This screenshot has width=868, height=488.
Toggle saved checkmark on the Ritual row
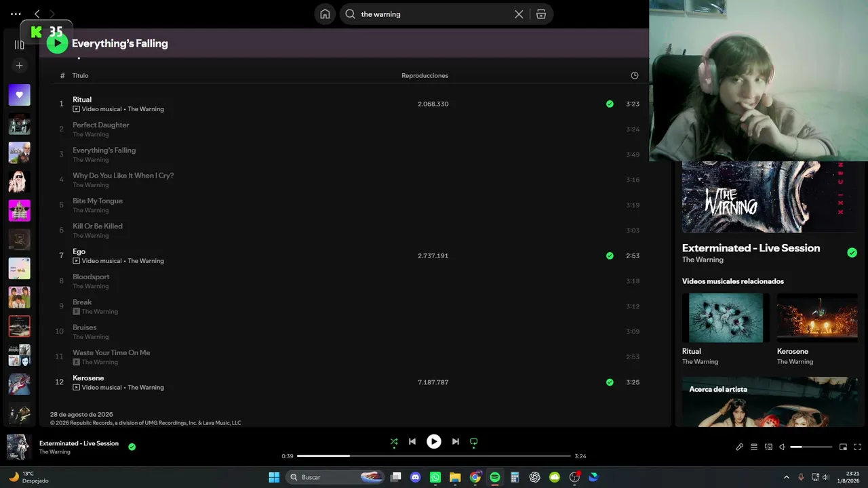[610, 104]
